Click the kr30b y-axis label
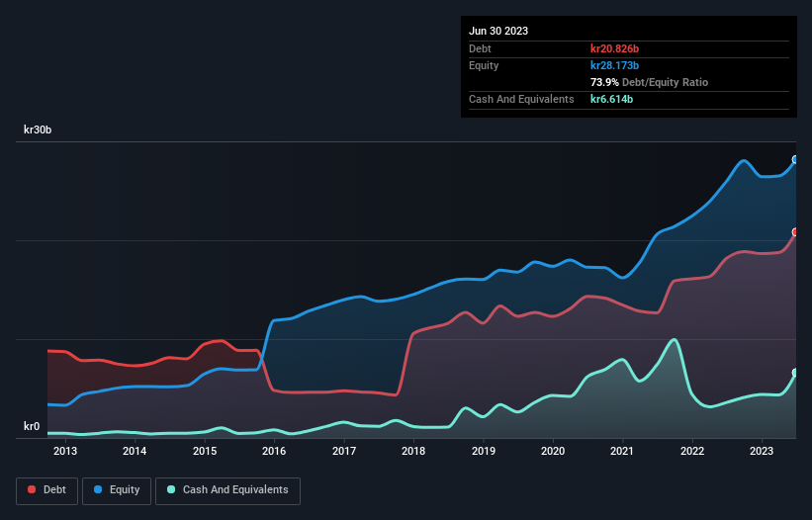812x520 pixels. [38, 130]
